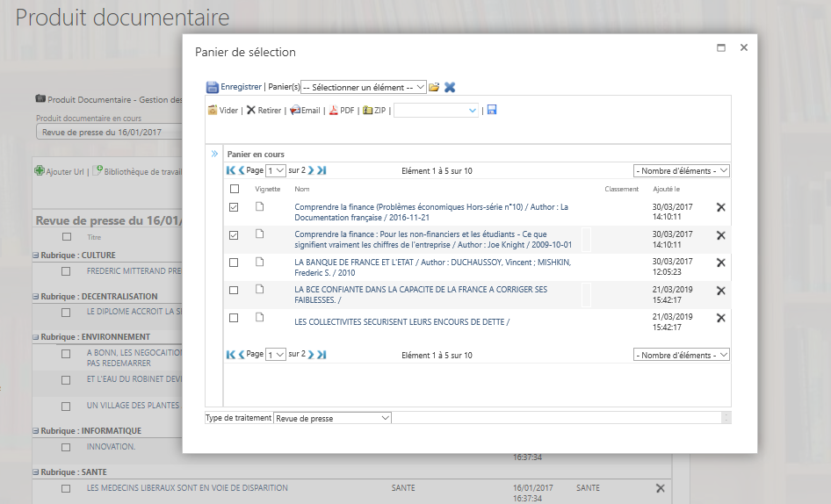Uncheck 'Pour les non-financiers' item checkbox
This screenshot has height=504, width=831.
pyautogui.click(x=234, y=235)
